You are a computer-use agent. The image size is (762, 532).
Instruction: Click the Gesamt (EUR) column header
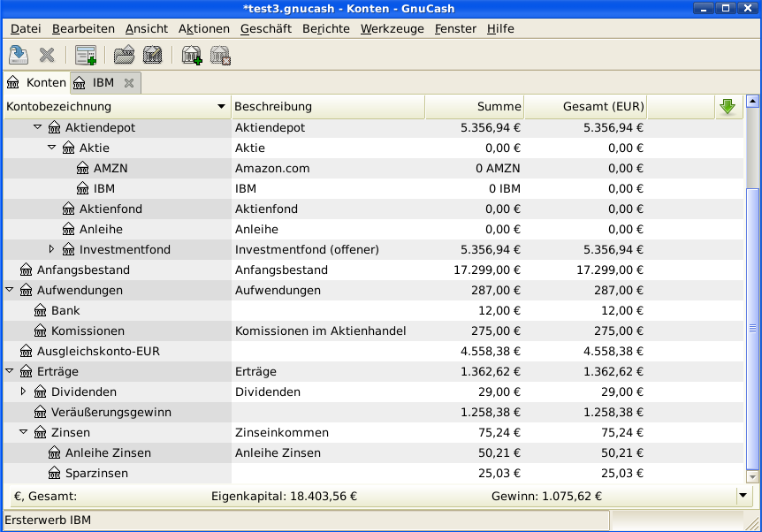pos(585,107)
